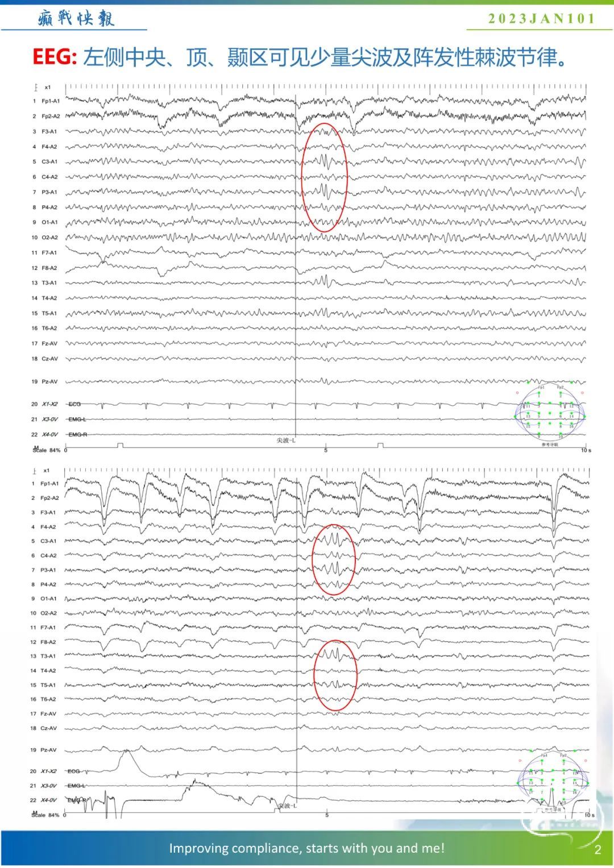This screenshot has height=868, width=614.
Task: Select the O2-A2 channel label in the upper panel
Action: [x=49, y=238]
